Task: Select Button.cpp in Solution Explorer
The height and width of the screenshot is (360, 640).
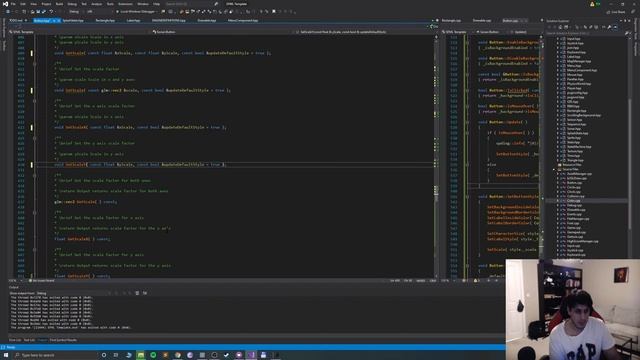Action: (x=574, y=182)
